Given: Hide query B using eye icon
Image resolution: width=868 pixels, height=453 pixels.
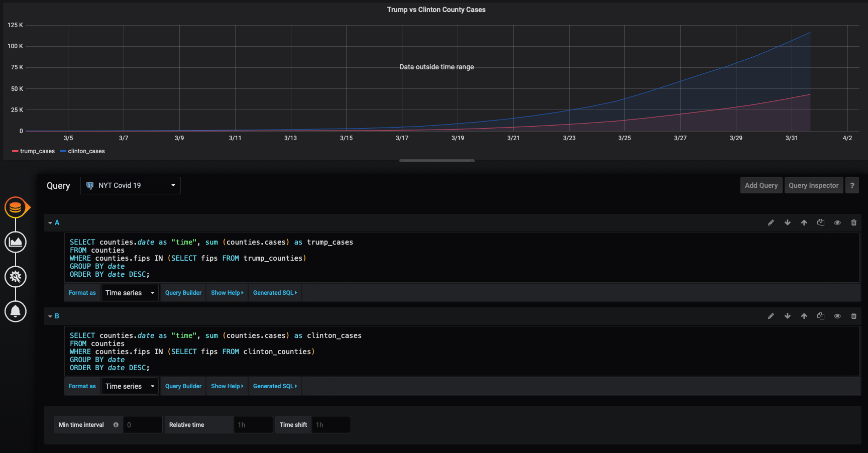Looking at the screenshot, I should pos(837,316).
